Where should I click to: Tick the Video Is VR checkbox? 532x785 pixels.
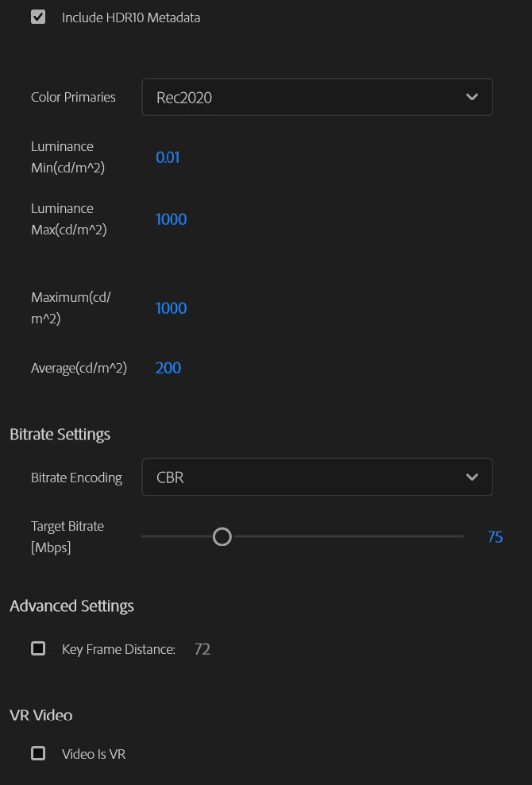[x=38, y=753]
